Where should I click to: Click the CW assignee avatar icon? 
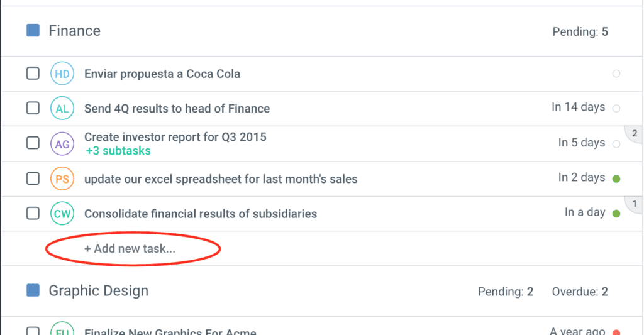(x=62, y=214)
